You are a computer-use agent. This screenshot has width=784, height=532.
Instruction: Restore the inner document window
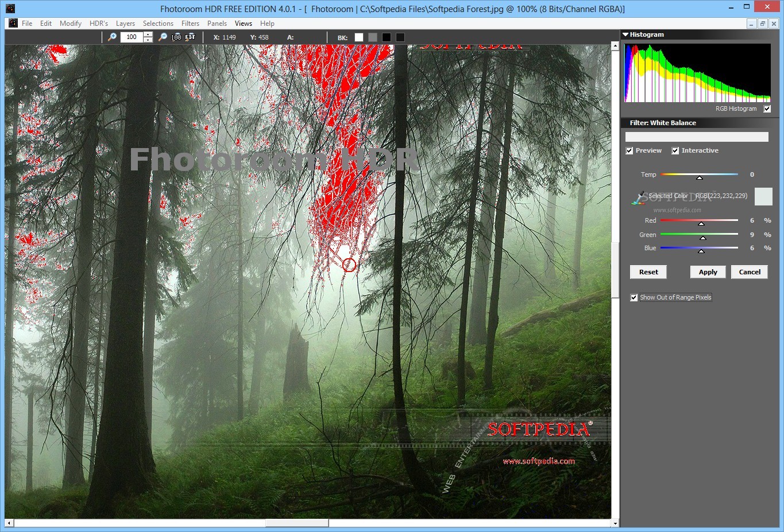[x=762, y=24]
